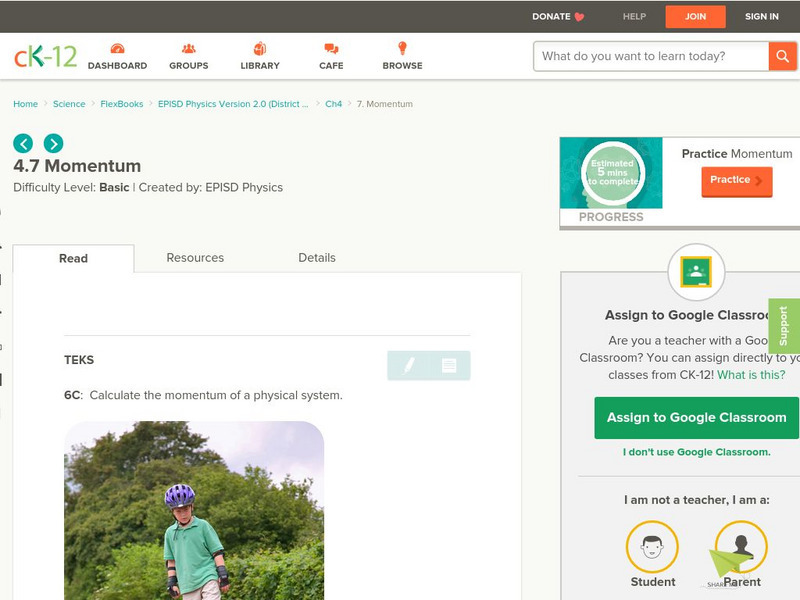Image resolution: width=800 pixels, height=600 pixels.
Task: Switch to the Read tab
Action: click(73, 258)
